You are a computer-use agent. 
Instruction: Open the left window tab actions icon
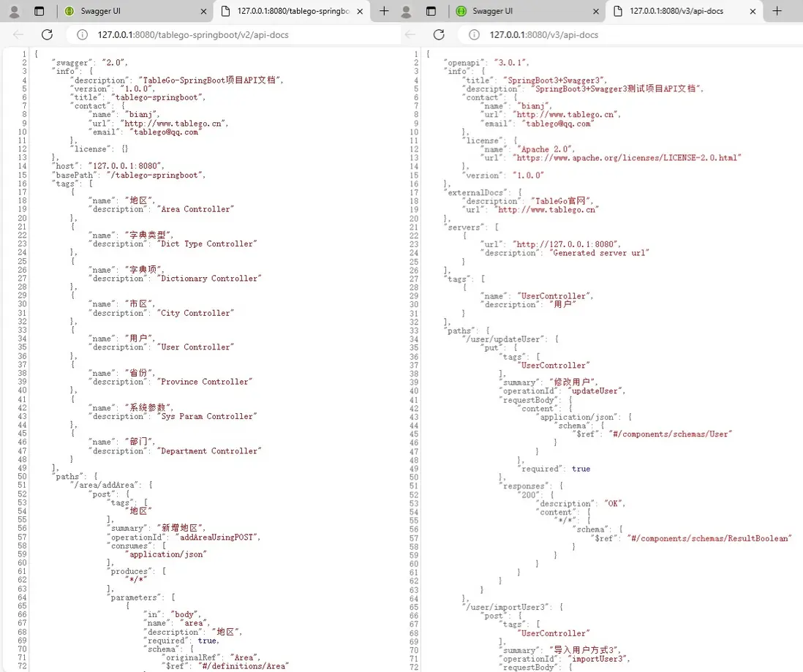[39, 11]
